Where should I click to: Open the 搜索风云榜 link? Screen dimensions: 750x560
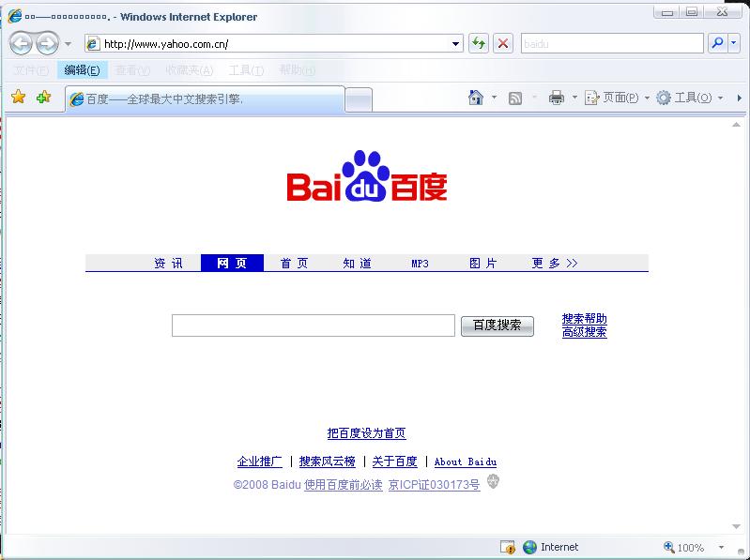(x=328, y=462)
